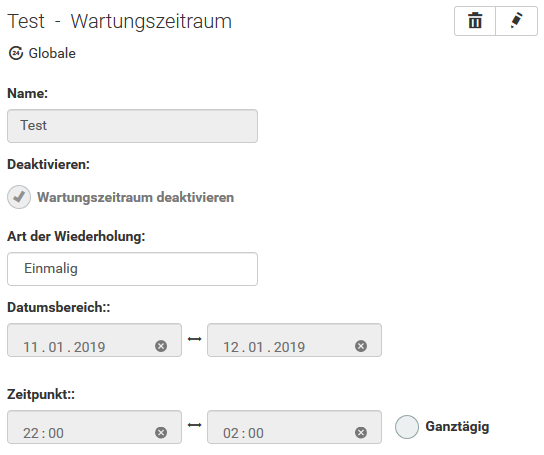Image resolution: width=544 pixels, height=455 pixels.
Task: Click the arrow between the date fields
Action: 194,339
